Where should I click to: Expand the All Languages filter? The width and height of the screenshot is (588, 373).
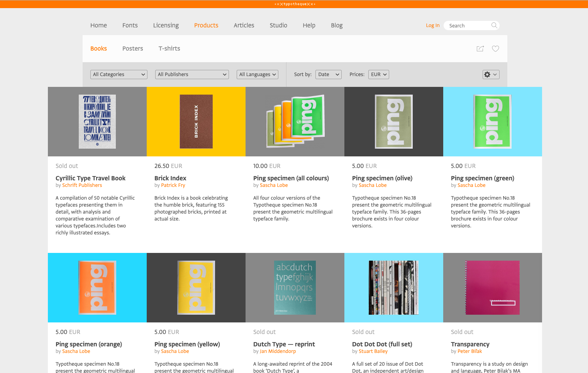pos(257,74)
